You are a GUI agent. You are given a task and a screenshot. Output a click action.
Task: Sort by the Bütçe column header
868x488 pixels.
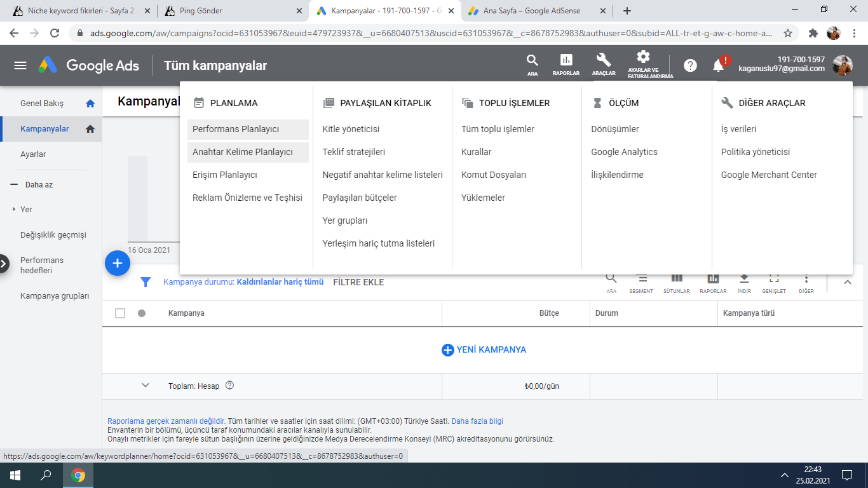(x=549, y=313)
